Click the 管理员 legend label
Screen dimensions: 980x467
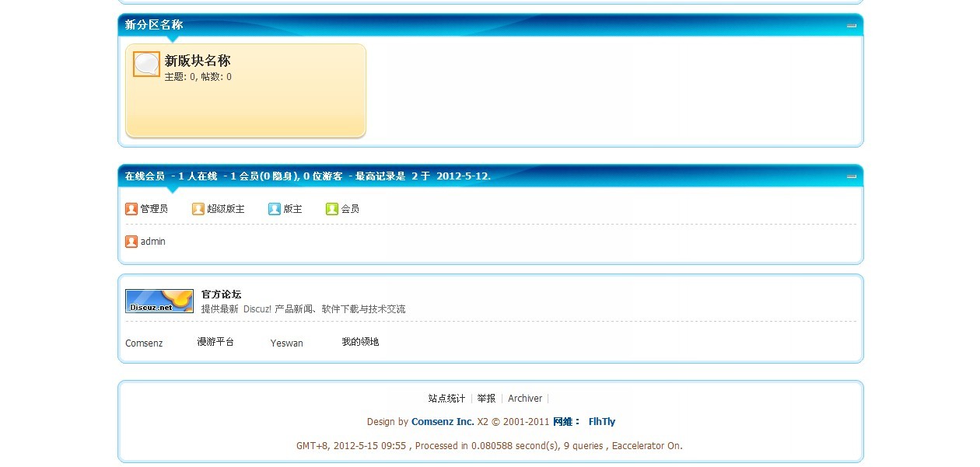(x=154, y=209)
